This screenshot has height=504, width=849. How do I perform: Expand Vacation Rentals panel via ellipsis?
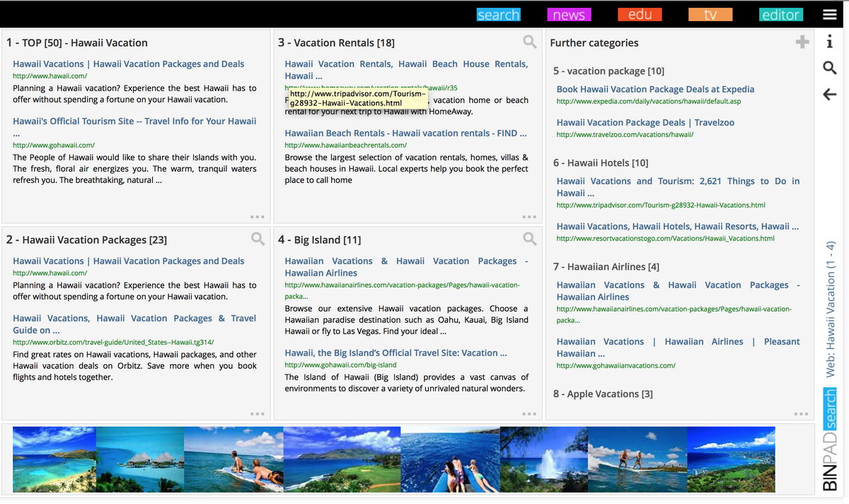pos(529,216)
